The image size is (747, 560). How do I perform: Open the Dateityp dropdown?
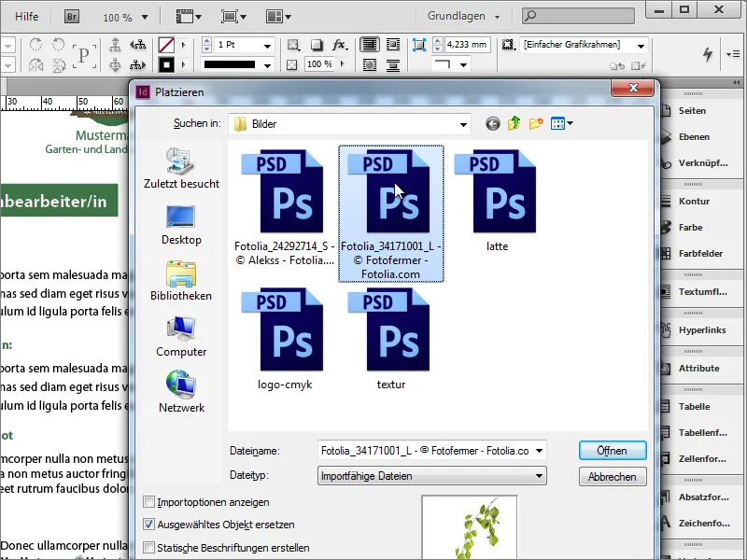[432, 476]
